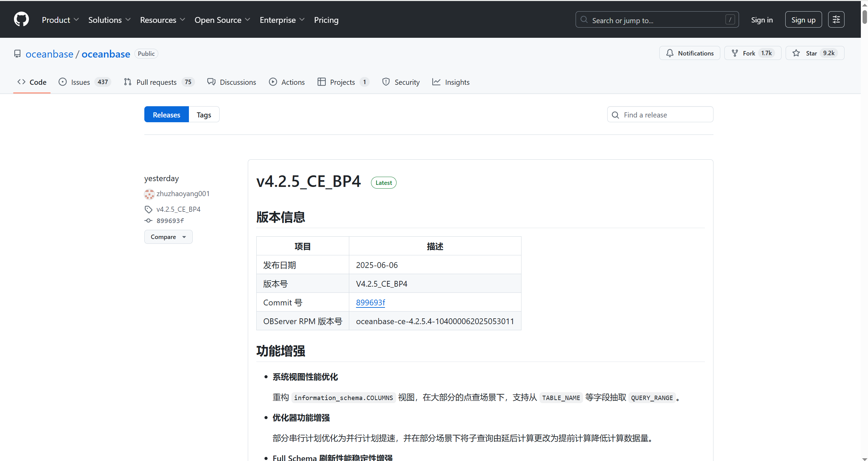Click the Insights graph icon
The width and height of the screenshot is (868, 461).
pos(437,82)
